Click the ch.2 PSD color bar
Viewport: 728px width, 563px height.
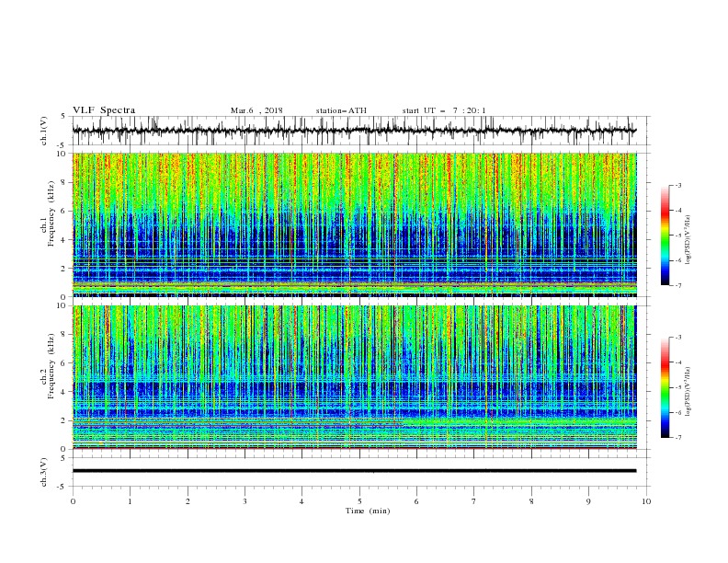pyautogui.click(x=665, y=387)
